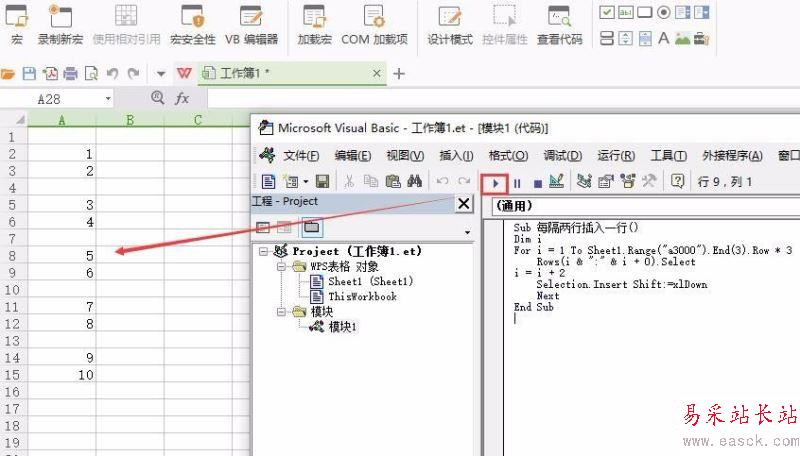
Task: Toggle 设计模式 design mode
Action: [x=449, y=24]
